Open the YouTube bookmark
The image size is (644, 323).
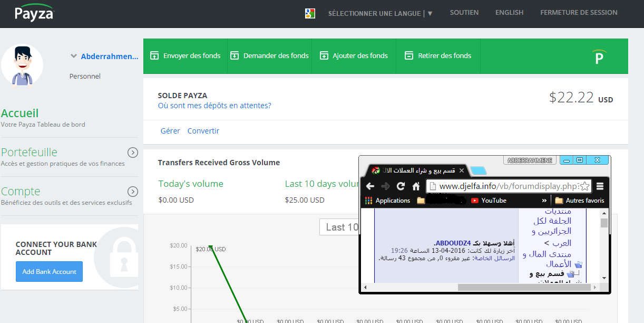click(489, 201)
